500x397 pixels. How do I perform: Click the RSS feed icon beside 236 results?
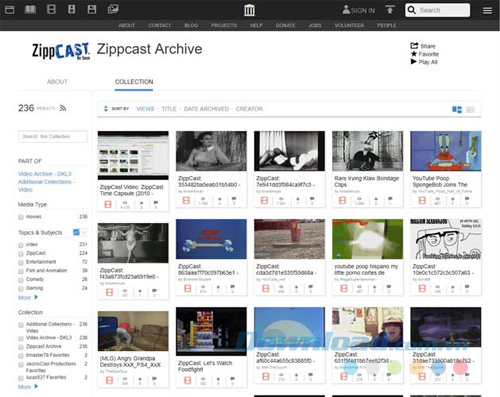point(63,108)
